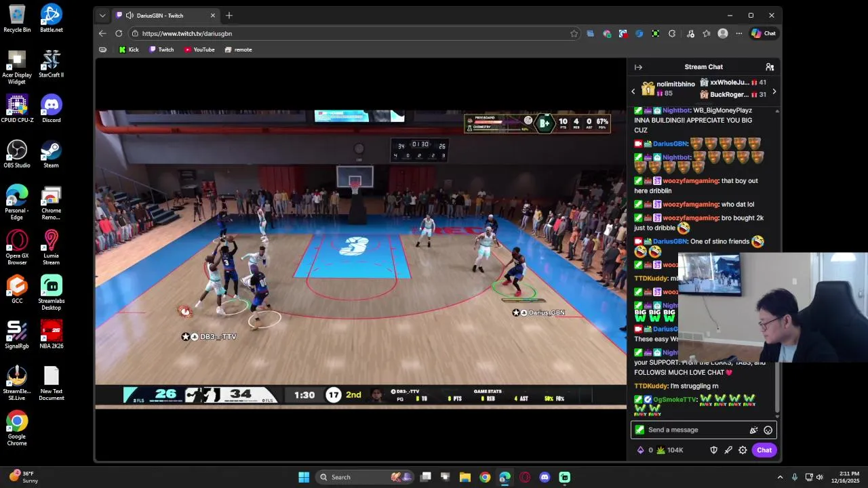The image size is (868, 488).
Task: Open Chrome Remote desktop shortcut
Action: pos(51,203)
